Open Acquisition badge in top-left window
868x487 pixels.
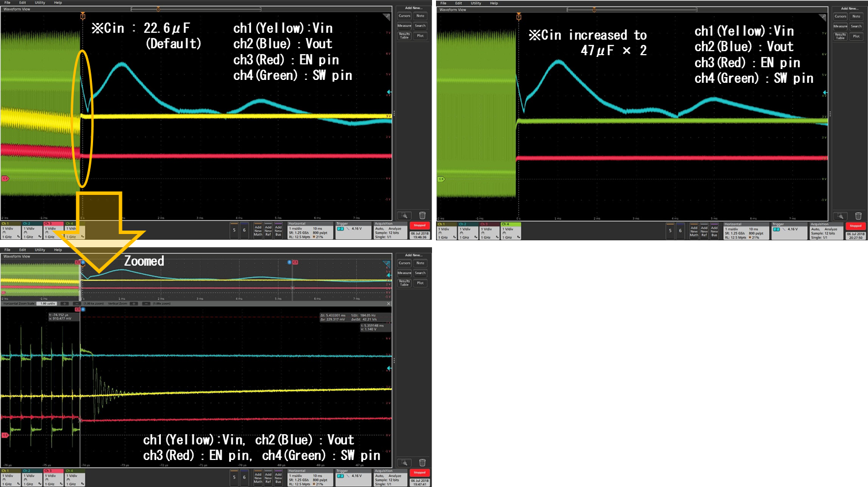tap(390, 231)
